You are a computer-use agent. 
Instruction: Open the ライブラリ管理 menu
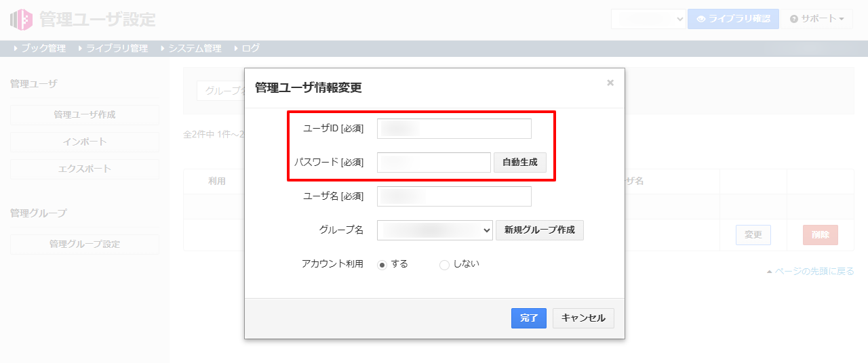(x=113, y=49)
